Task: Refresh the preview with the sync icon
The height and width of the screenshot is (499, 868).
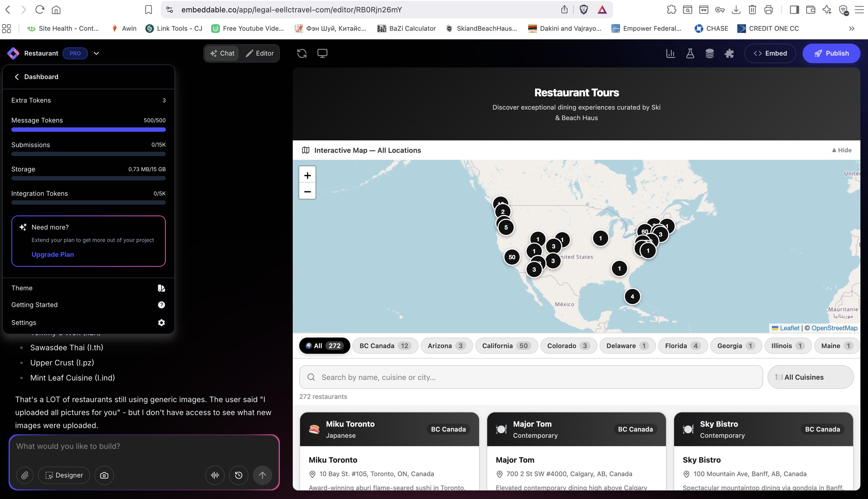Action: click(302, 53)
